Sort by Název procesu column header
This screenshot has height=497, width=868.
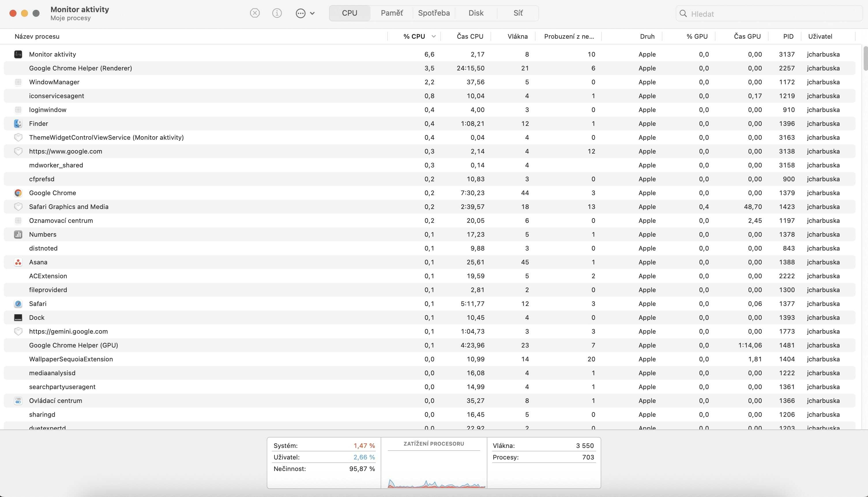tap(37, 37)
